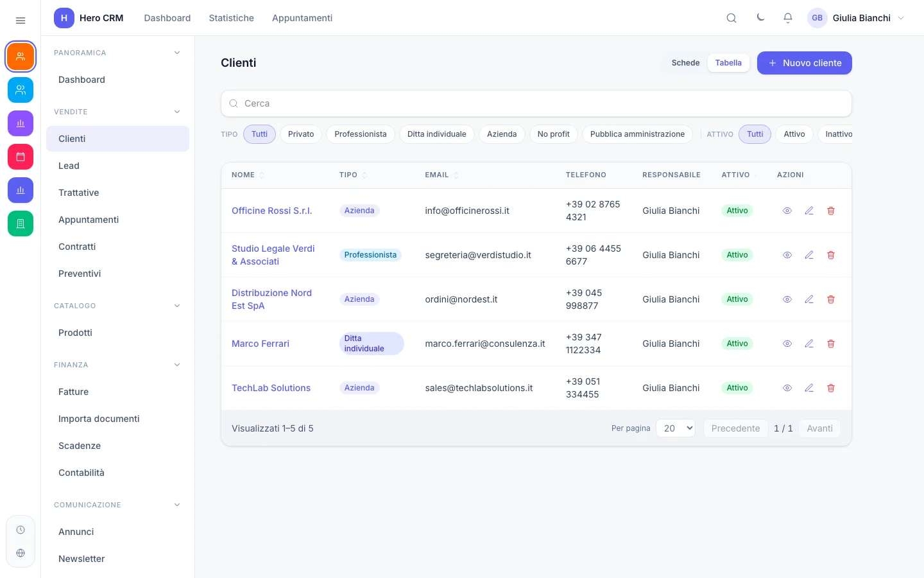Show only Attivo clients filter
The width and height of the screenshot is (924, 578).
(x=794, y=134)
